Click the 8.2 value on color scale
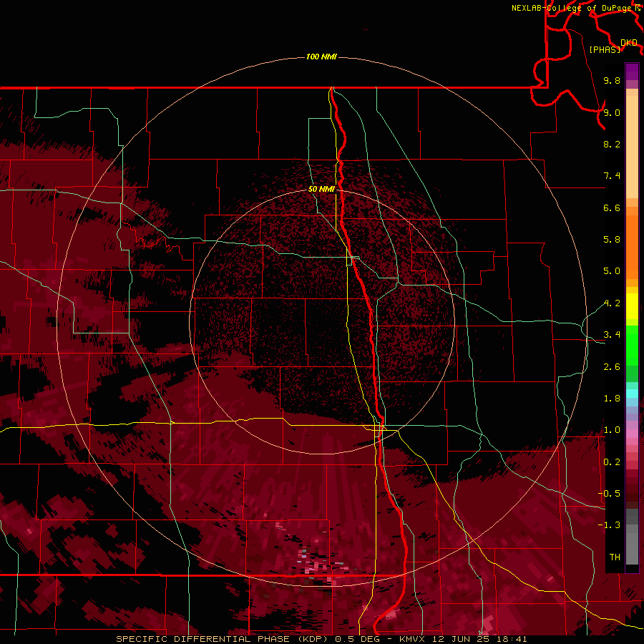 point(612,144)
